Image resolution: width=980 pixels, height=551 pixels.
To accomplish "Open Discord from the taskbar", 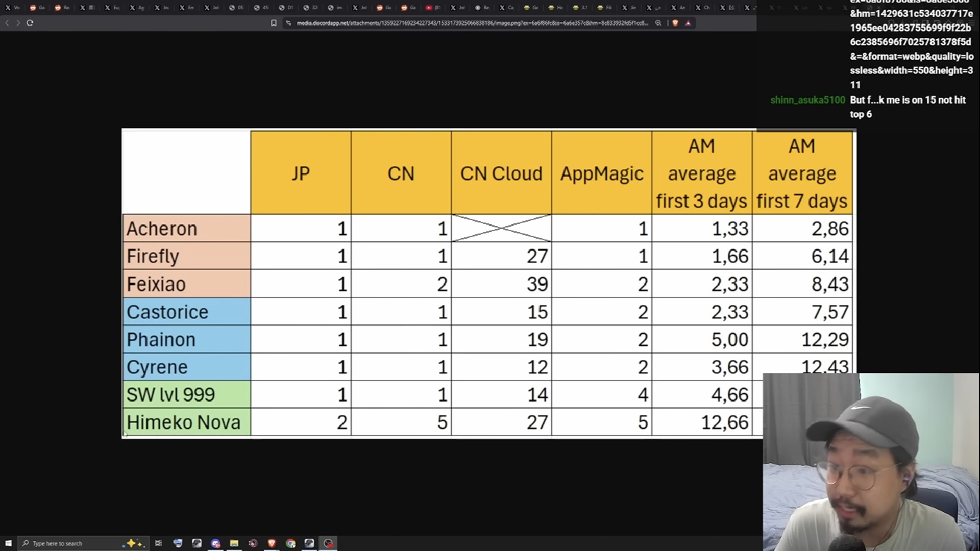I will [215, 543].
